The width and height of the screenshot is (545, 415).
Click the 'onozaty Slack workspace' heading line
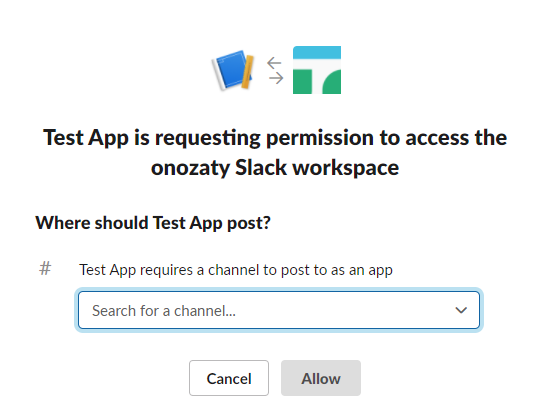click(x=275, y=168)
